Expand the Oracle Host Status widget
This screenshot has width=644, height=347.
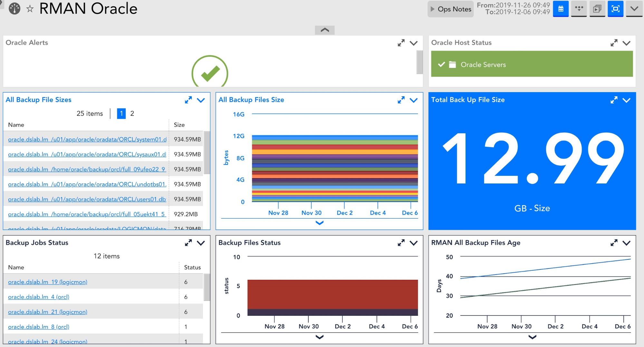pos(614,43)
